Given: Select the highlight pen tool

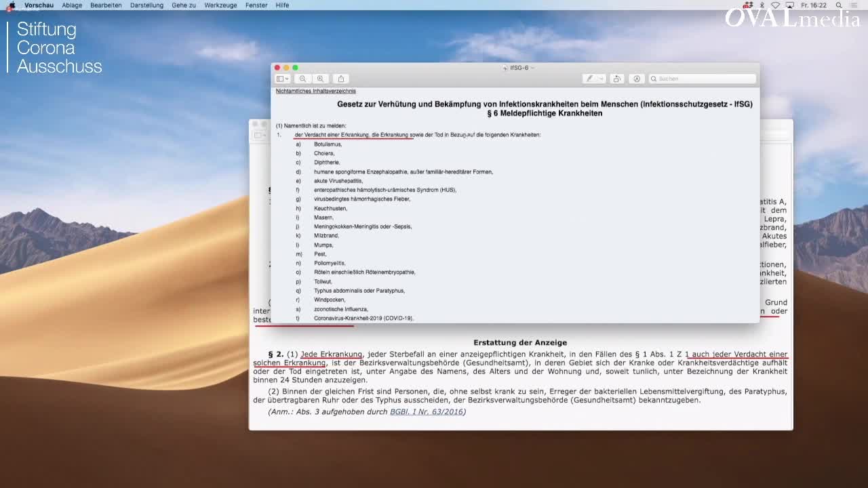Looking at the screenshot, I should click(x=589, y=79).
